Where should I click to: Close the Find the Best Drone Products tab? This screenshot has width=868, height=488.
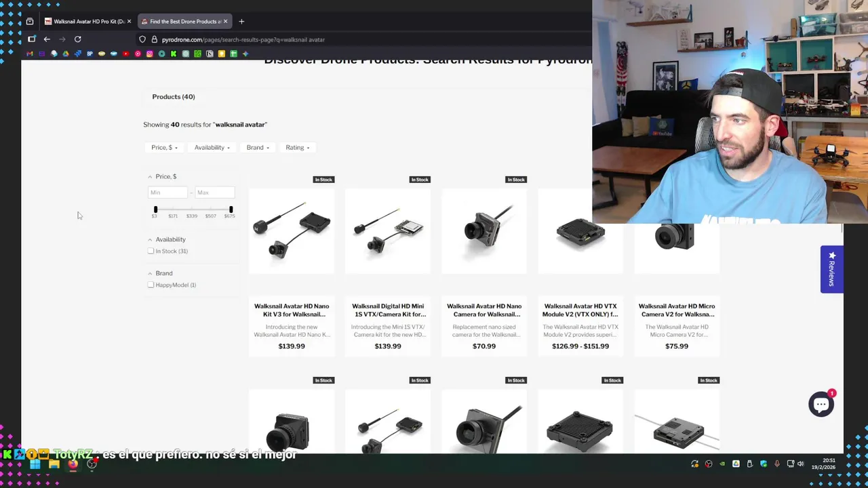pyautogui.click(x=225, y=21)
